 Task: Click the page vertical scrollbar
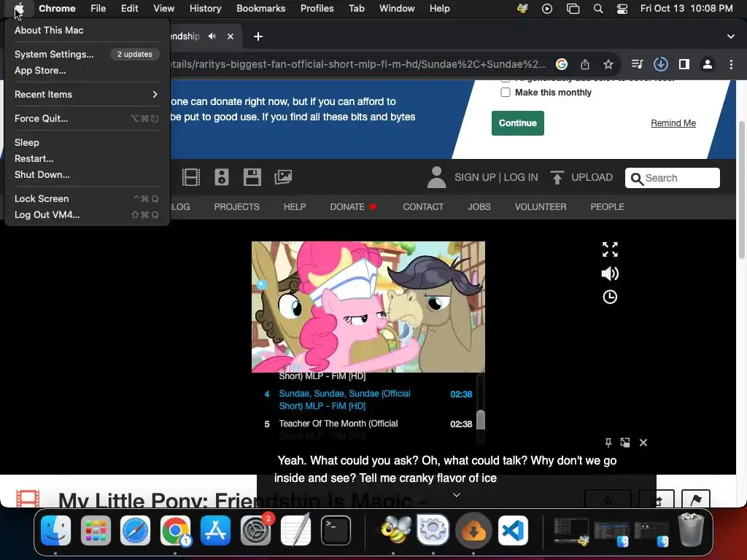(x=741, y=190)
